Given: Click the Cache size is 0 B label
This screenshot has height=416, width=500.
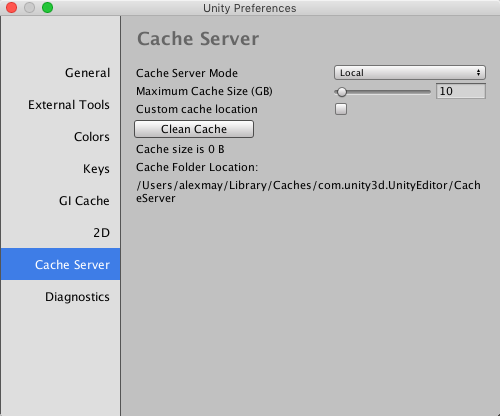Looking at the screenshot, I should coord(180,149).
